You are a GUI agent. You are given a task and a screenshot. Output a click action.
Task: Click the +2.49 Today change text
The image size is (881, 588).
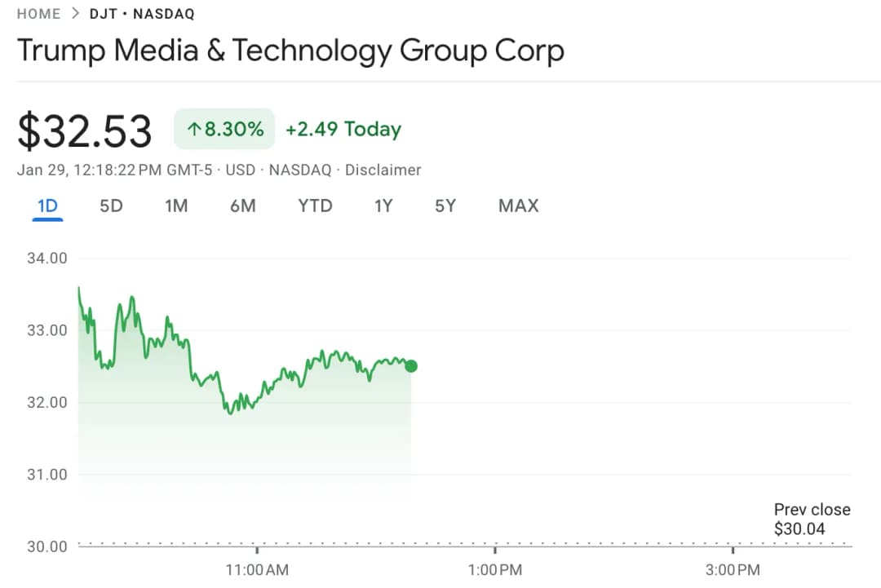point(343,130)
